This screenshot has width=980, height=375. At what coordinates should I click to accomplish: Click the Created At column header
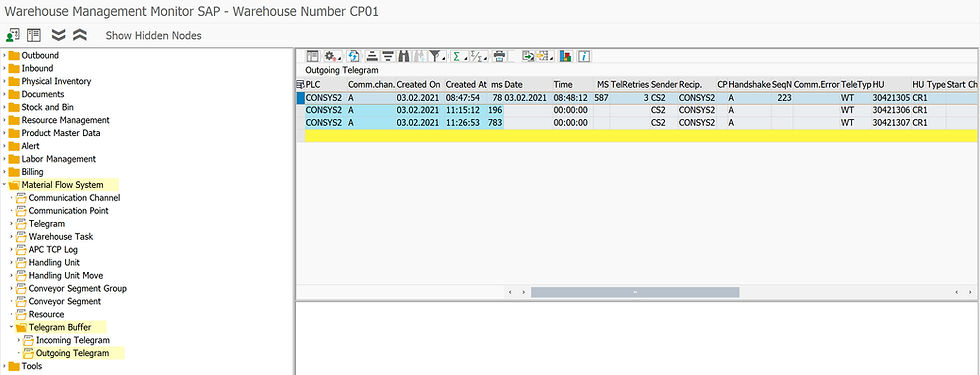[x=466, y=84]
